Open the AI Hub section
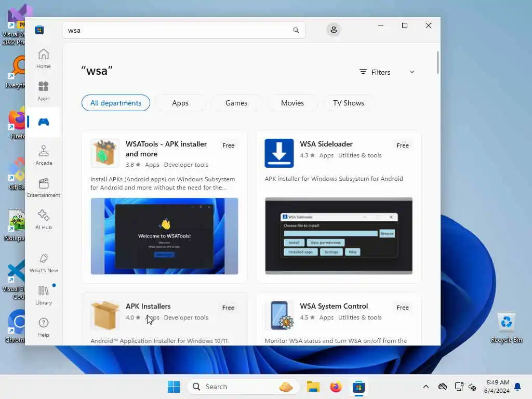The height and width of the screenshot is (399, 532). (44, 220)
